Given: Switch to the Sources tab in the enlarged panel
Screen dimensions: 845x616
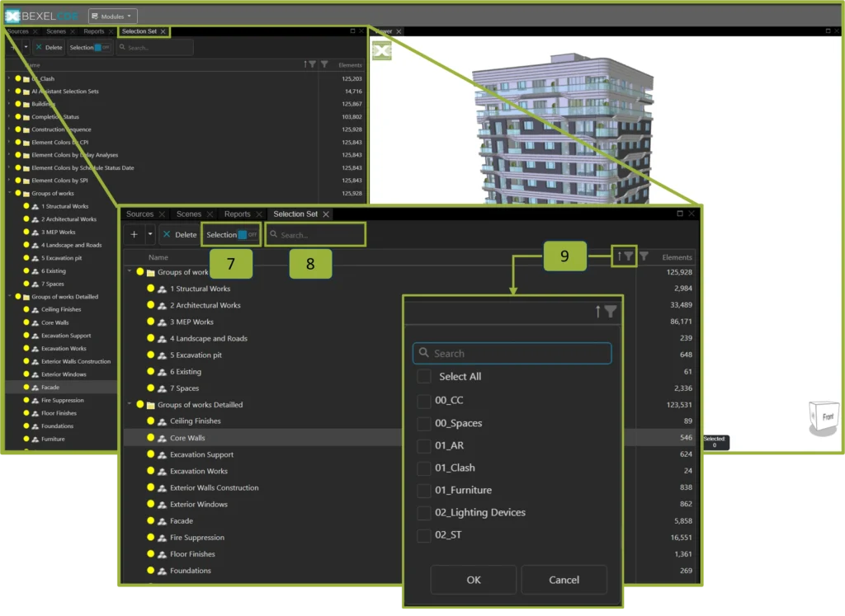Looking at the screenshot, I should (x=139, y=214).
